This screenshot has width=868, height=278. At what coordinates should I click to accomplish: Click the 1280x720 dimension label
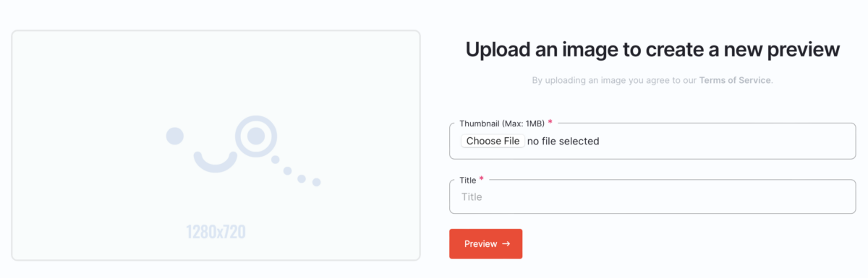tap(216, 232)
